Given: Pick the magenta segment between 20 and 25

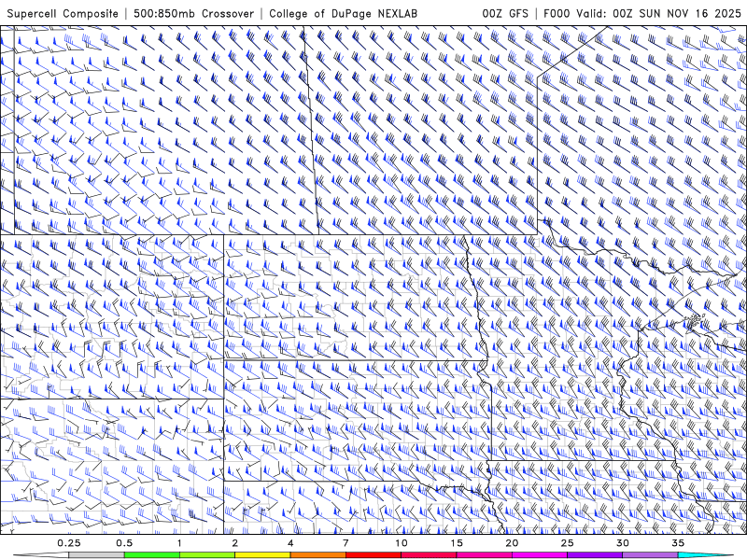Looking at the screenshot, I should coord(540,555).
